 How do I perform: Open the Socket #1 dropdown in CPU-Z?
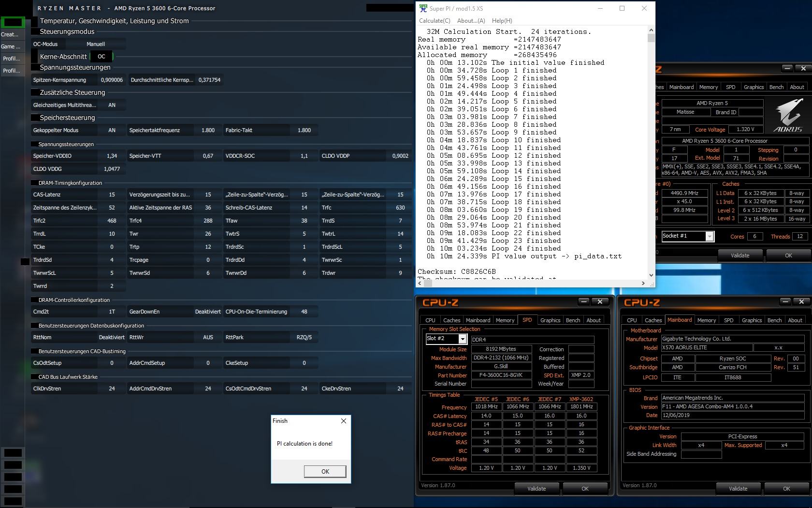click(x=710, y=236)
